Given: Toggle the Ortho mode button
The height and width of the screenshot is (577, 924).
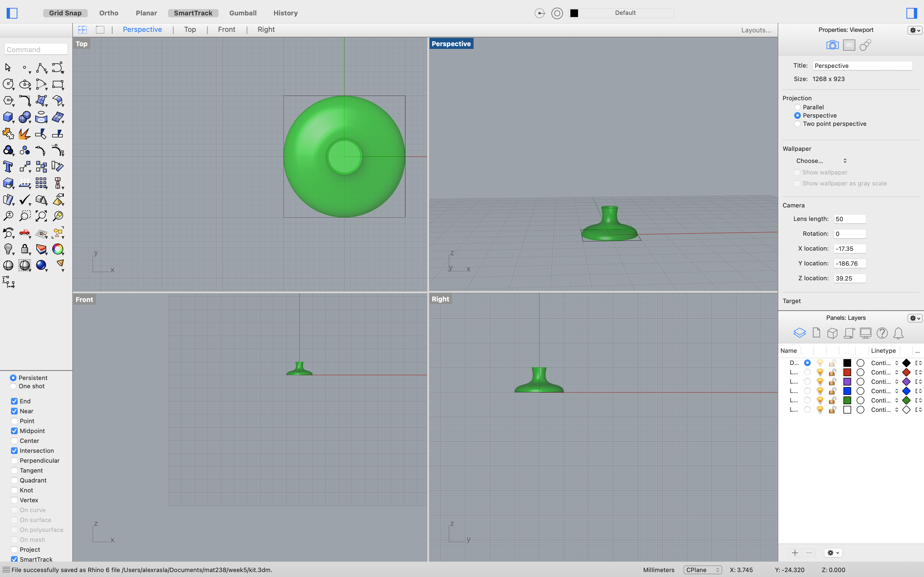Looking at the screenshot, I should (108, 13).
